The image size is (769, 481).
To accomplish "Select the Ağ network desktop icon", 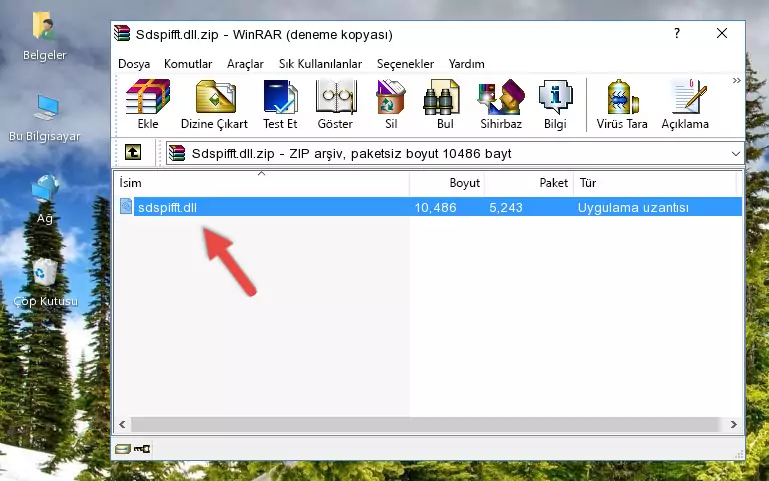I will coord(45,200).
